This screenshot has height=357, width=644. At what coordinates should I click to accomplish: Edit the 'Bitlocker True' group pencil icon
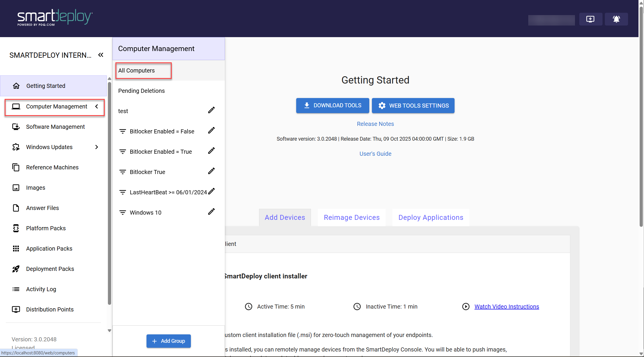coord(211,171)
